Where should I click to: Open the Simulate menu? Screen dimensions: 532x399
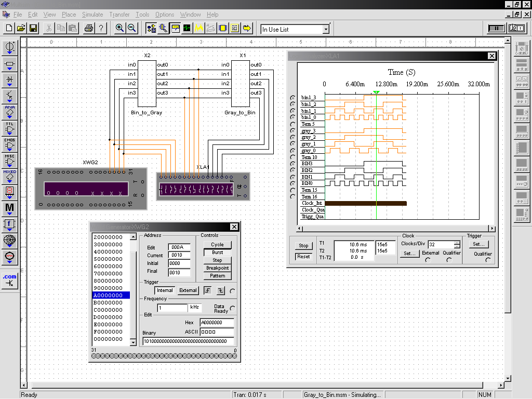click(x=92, y=15)
